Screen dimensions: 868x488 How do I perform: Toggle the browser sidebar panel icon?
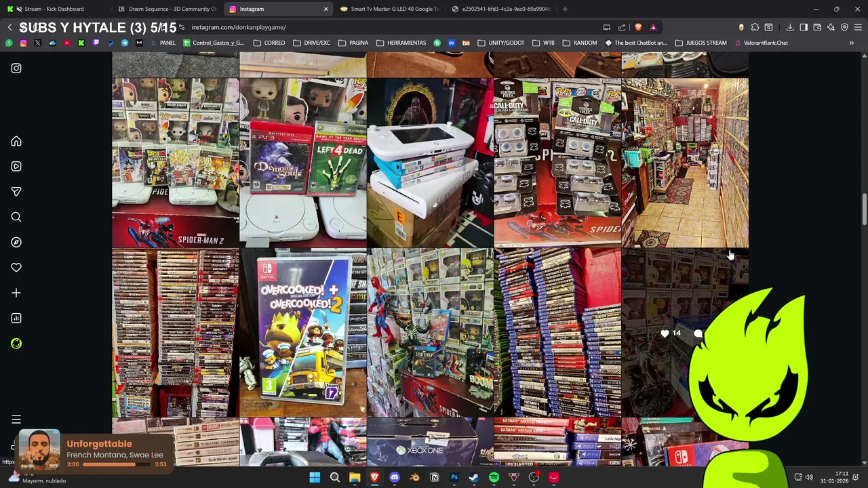804,27
